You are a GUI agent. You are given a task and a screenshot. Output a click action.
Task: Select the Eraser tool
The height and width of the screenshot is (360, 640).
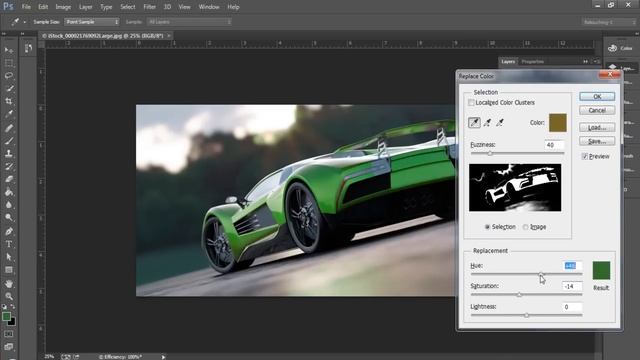tap(9, 179)
